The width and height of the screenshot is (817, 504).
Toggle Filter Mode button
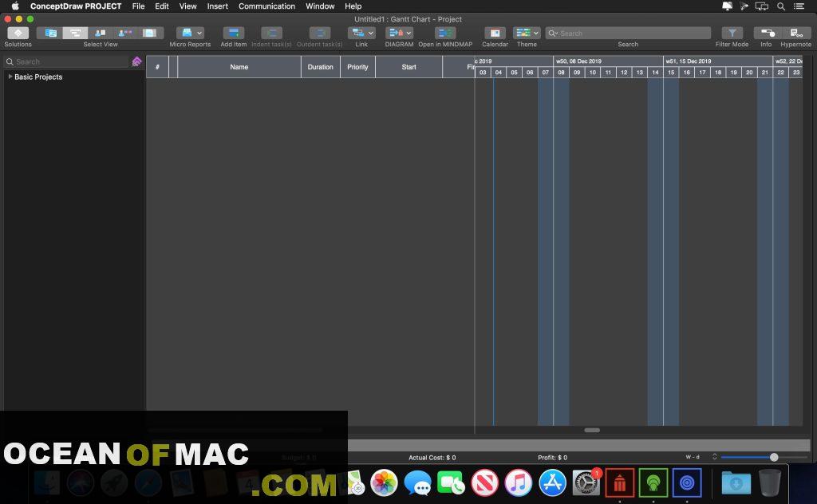pos(732,33)
